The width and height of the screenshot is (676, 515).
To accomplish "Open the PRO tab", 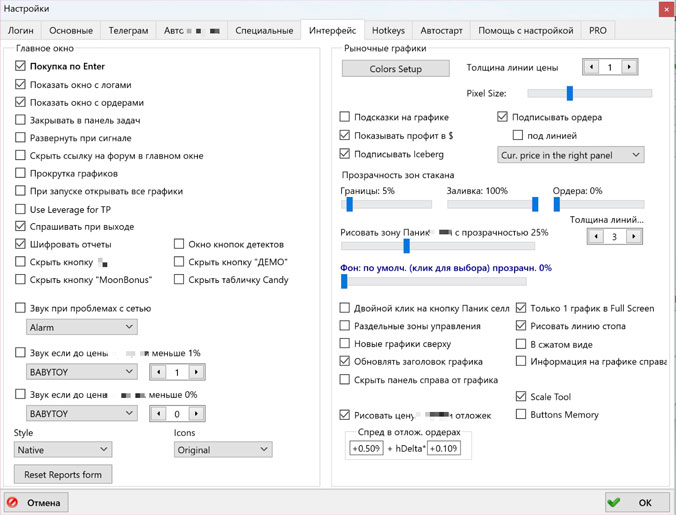I will (598, 31).
